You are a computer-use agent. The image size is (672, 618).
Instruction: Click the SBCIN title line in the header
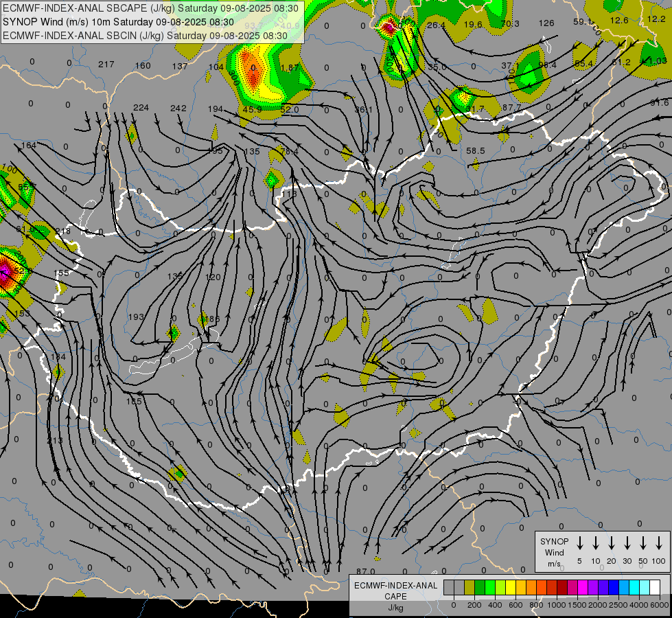(x=145, y=36)
